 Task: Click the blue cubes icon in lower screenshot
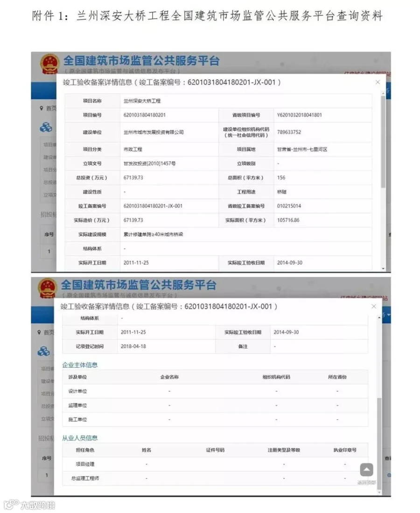click(x=43, y=351)
